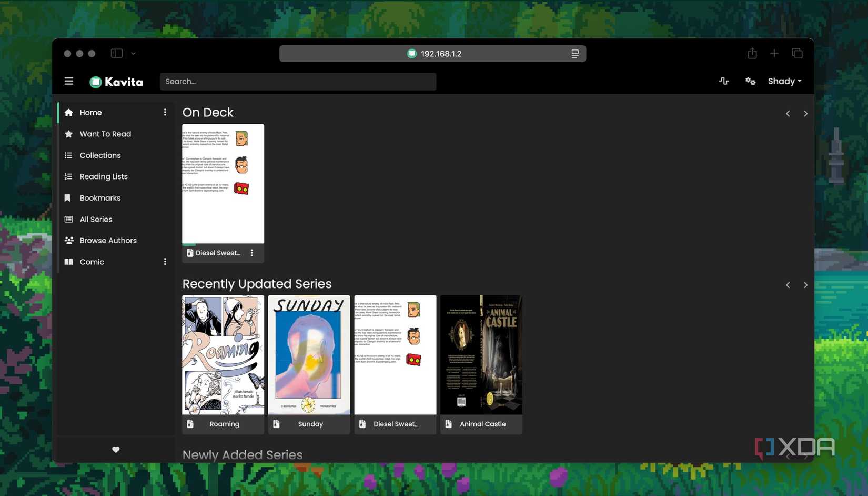868x496 pixels.
Task: Open server settings gears icon
Action: [750, 81]
